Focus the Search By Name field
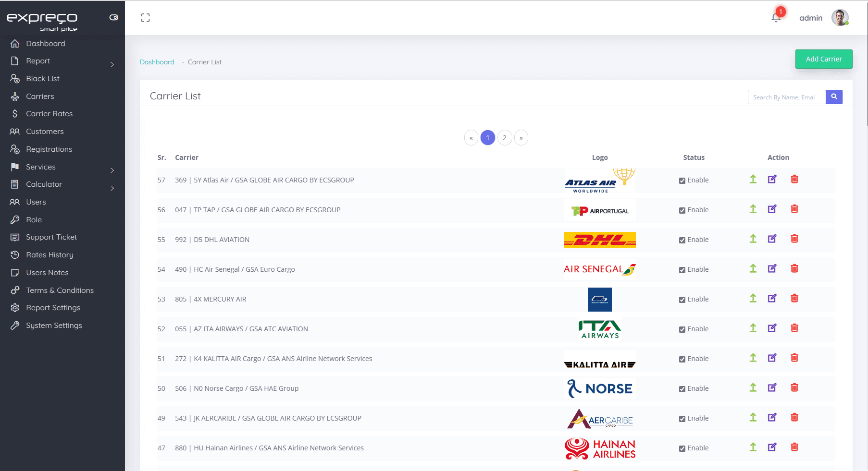This screenshot has width=868, height=471. pyautogui.click(x=787, y=97)
